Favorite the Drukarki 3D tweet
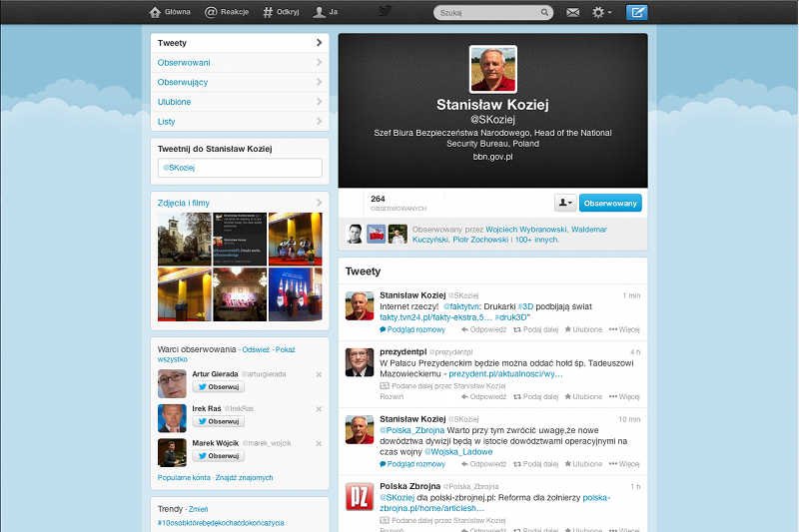The image size is (799, 532). [583, 330]
